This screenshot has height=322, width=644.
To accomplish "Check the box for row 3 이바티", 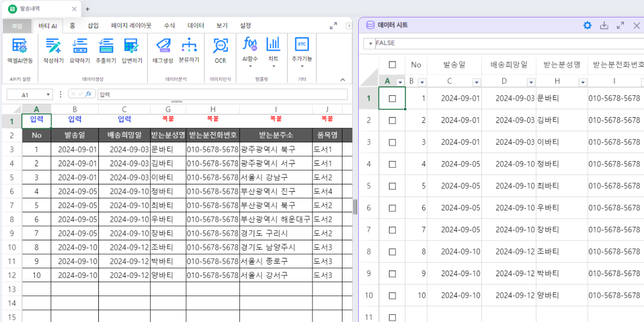I will coord(392,142).
